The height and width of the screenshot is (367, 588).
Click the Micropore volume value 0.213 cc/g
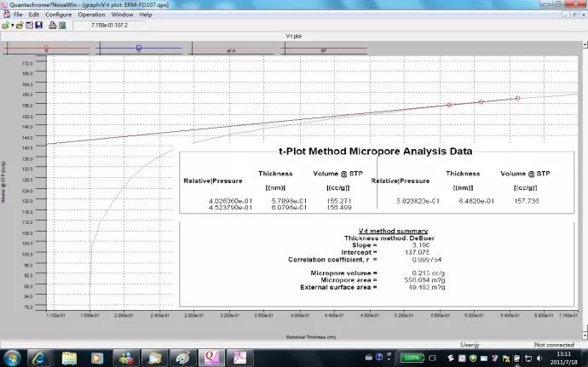(x=429, y=273)
